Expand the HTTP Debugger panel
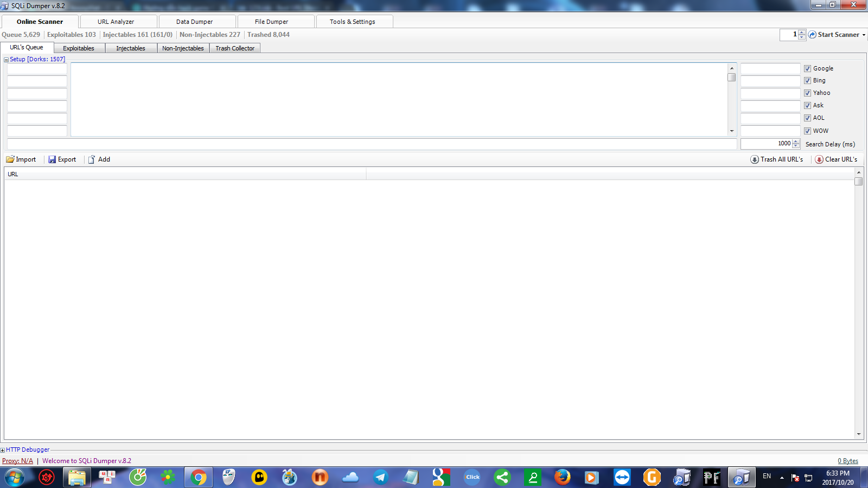 pos(3,450)
